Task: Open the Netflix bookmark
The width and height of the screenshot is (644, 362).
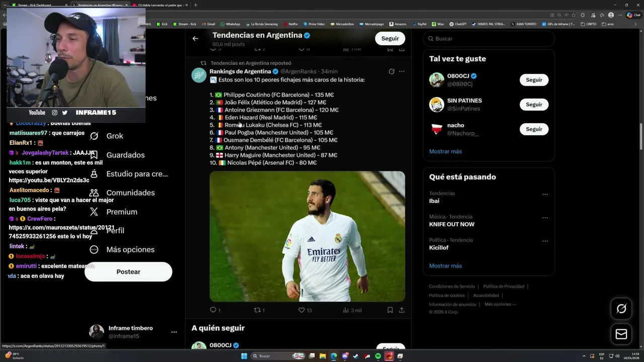Action: point(290,24)
